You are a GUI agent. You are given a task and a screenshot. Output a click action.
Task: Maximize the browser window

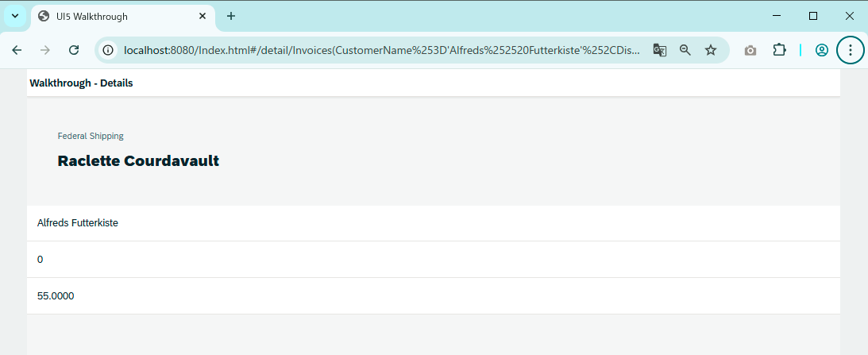tap(813, 16)
